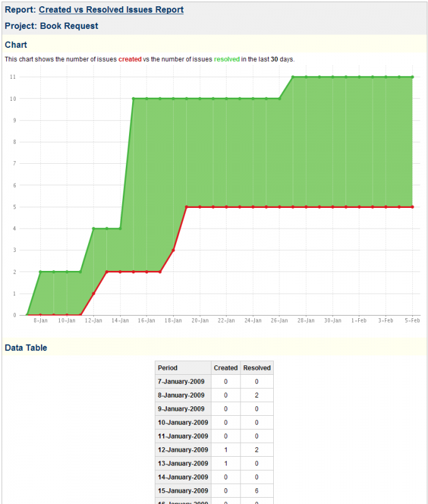Click the 20-Jan label on the x-axis
This screenshot has height=504, width=428.
200,321
